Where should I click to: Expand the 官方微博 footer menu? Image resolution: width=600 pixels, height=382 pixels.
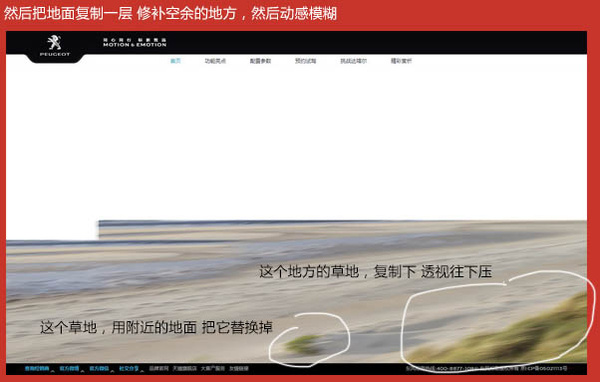(69, 369)
